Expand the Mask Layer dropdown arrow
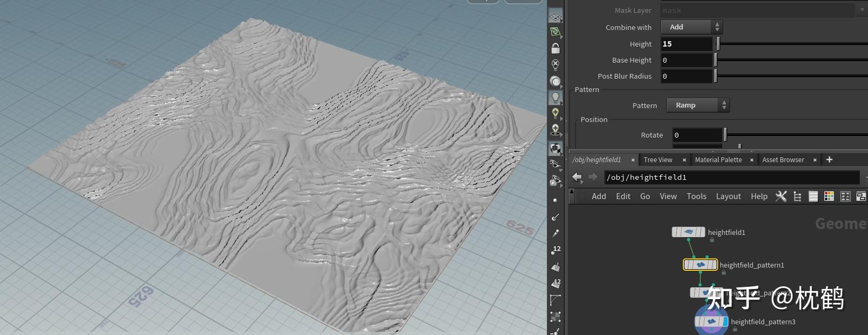 (x=861, y=10)
